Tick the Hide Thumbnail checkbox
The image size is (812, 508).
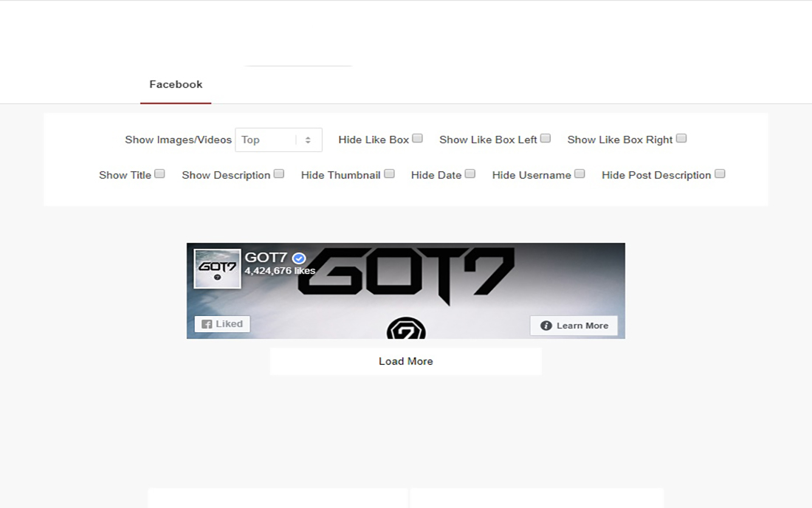[x=390, y=174]
